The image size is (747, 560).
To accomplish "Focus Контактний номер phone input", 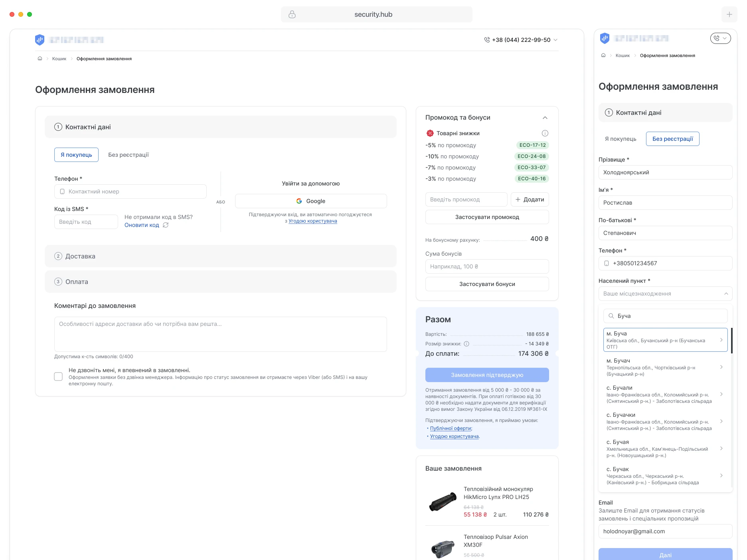I will [x=130, y=191].
